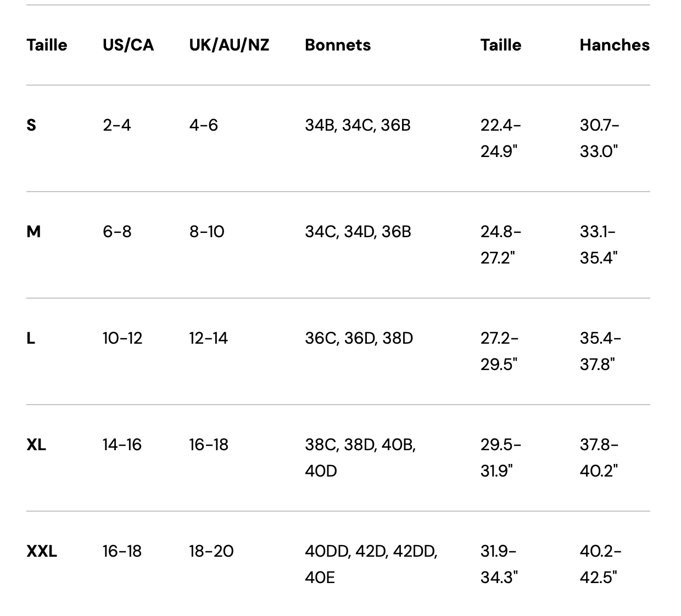Click US/CA size 2-4 cell
The height and width of the screenshot is (616, 681).
click(x=116, y=125)
